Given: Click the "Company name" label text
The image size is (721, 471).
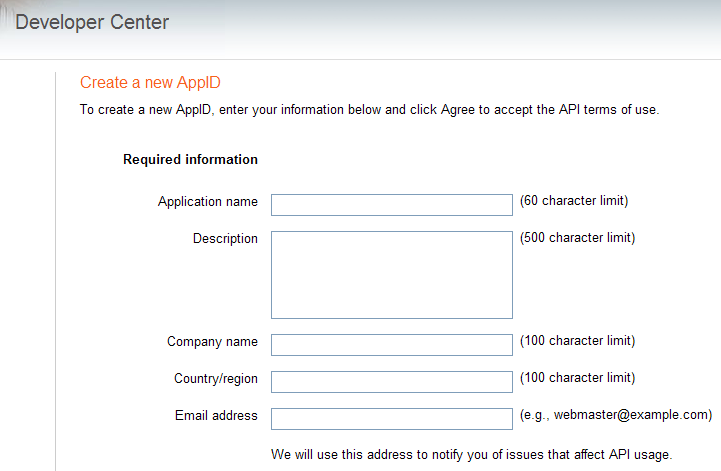Looking at the screenshot, I should point(212,342).
